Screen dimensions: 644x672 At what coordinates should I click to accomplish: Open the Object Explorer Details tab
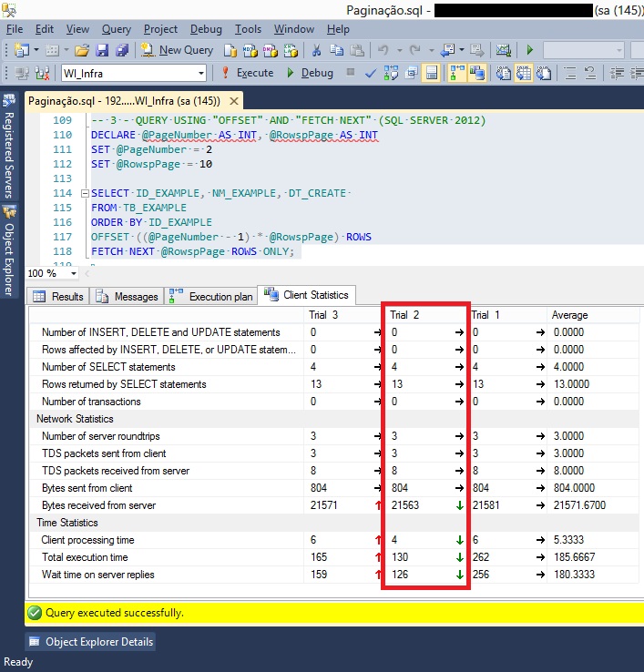tap(90, 642)
